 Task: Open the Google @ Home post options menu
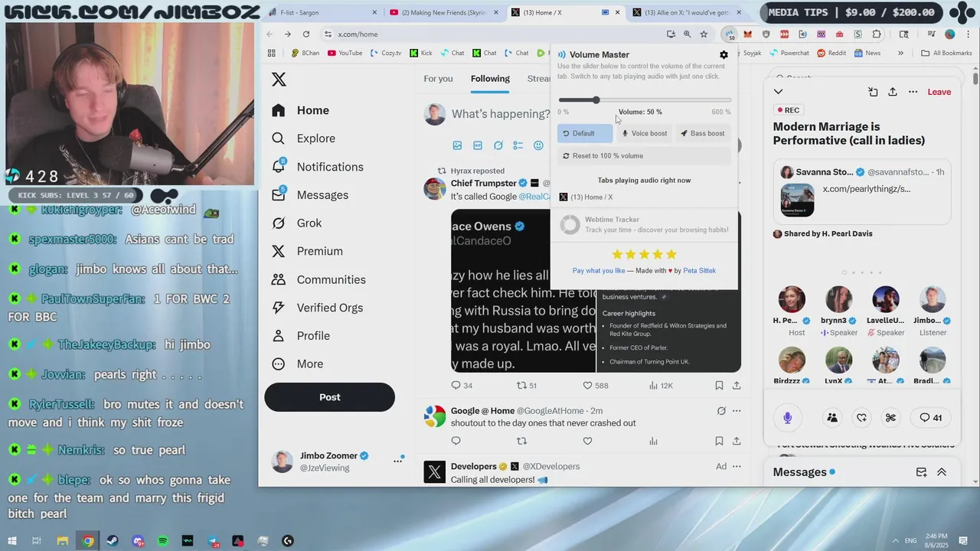click(x=737, y=411)
